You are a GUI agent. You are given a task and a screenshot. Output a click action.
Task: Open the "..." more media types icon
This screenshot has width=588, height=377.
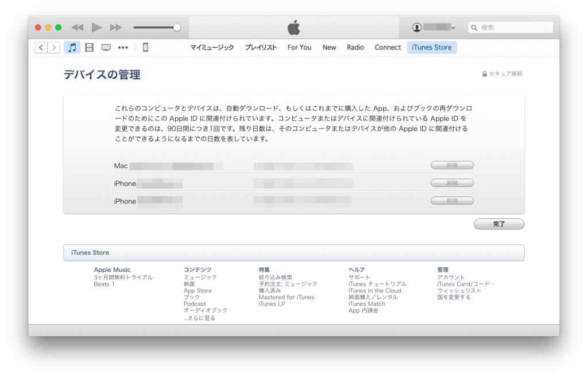[x=123, y=47]
